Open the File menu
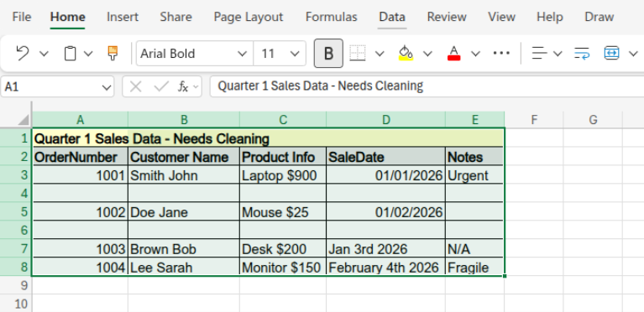The width and height of the screenshot is (644, 312). [x=22, y=17]
